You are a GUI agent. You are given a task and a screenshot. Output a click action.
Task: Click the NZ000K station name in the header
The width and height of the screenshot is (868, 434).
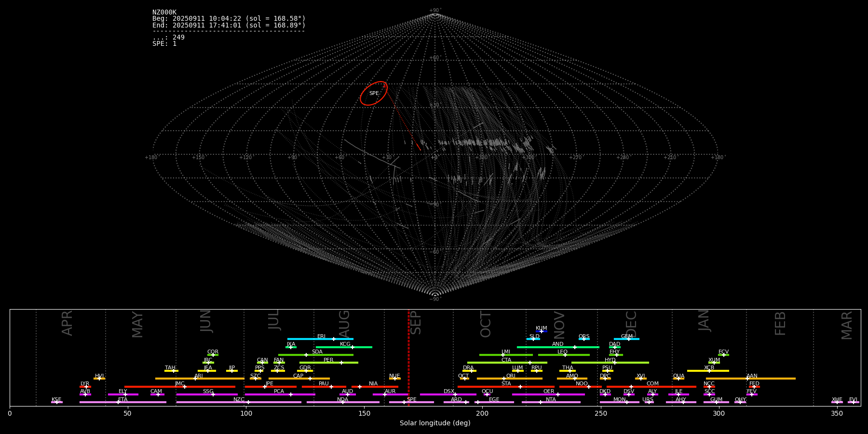point(164,13)
